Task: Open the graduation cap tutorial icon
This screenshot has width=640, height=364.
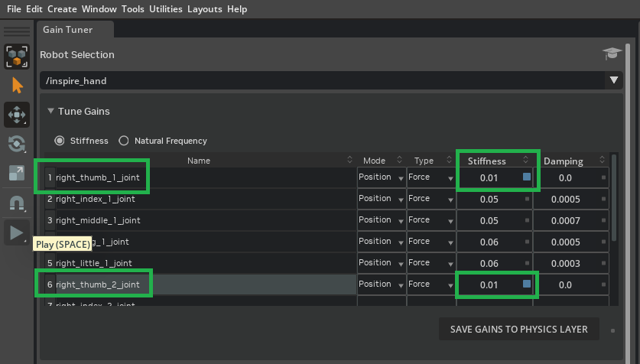Action: (x=611, y=54)
